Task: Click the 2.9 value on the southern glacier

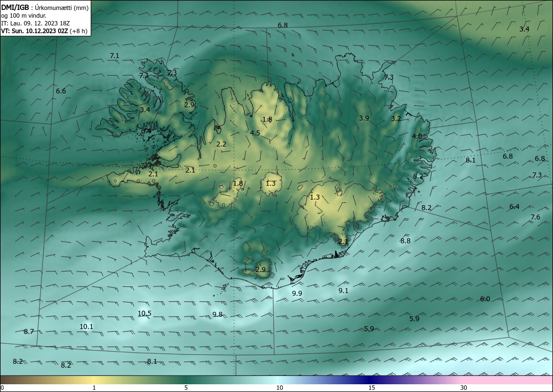Action: (260, 270)
